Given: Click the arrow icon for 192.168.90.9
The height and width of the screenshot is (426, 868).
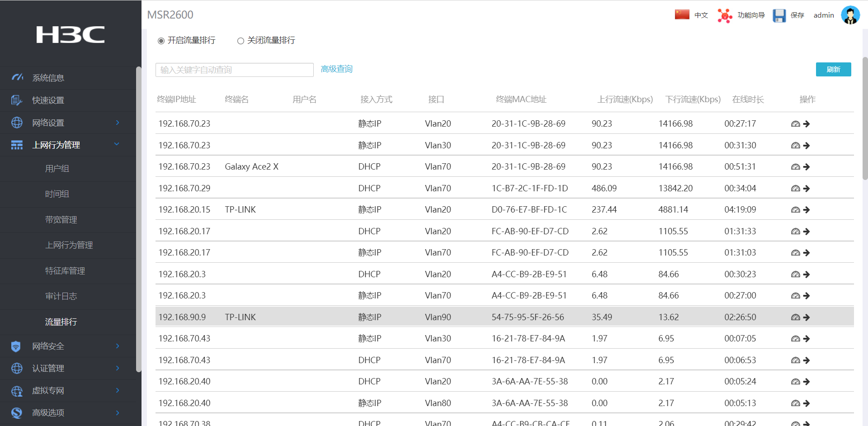Looking at the screenshot, I should coord(807,317).
